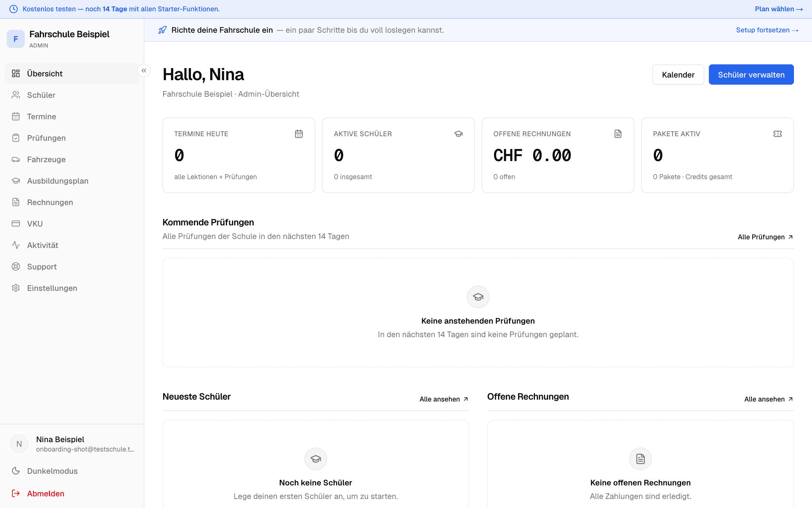Screen dimensions: 812x508
Task: Click the calendar icon on Termine Heute card
Action: pyautogui.click(x=299, y=134)
